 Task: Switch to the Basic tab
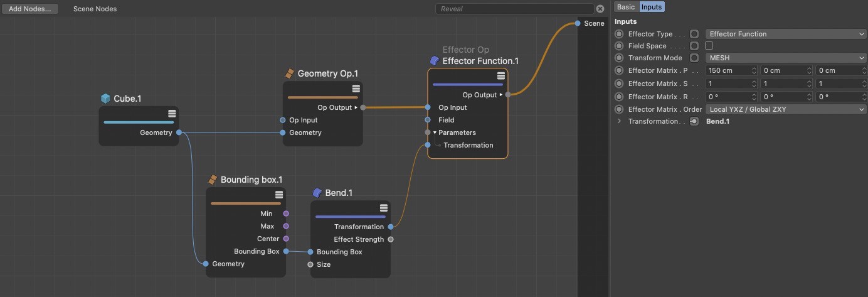click(x=626, y=7)
